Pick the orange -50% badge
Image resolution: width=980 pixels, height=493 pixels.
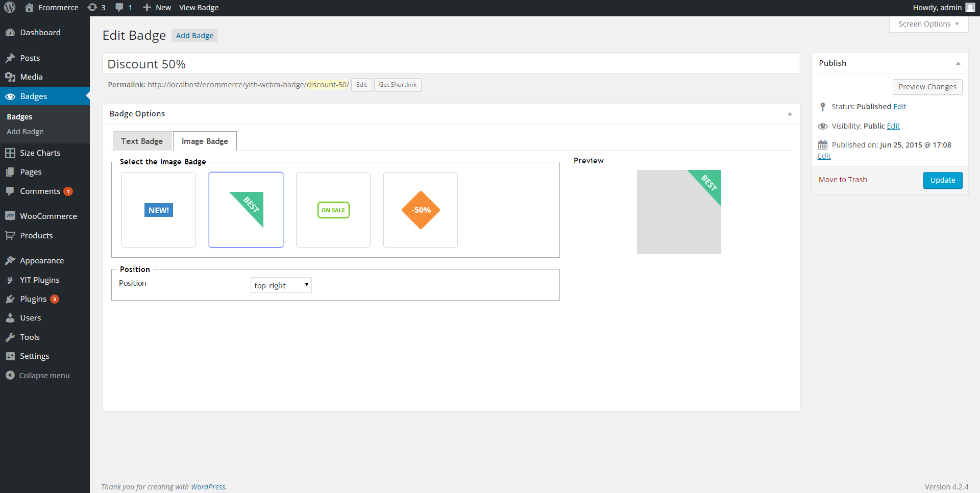(x=421, y=210)
